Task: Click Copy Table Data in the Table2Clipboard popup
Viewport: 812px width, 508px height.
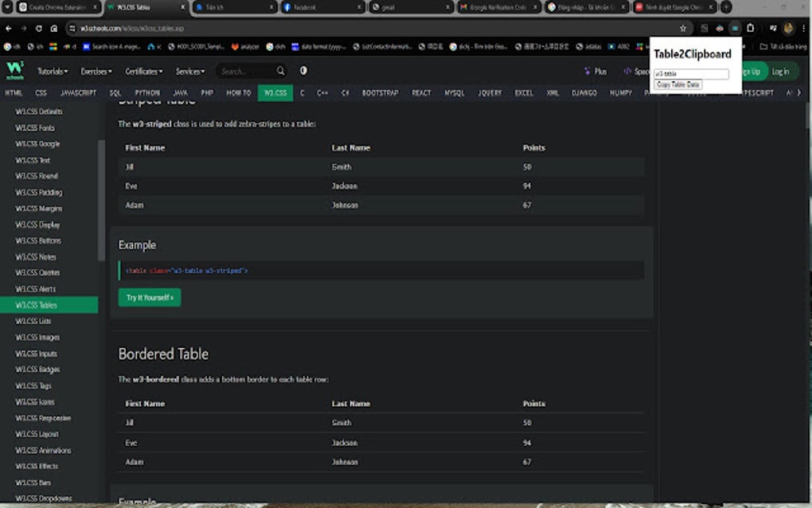Action: pyautogui.click(x=677, y=84)
